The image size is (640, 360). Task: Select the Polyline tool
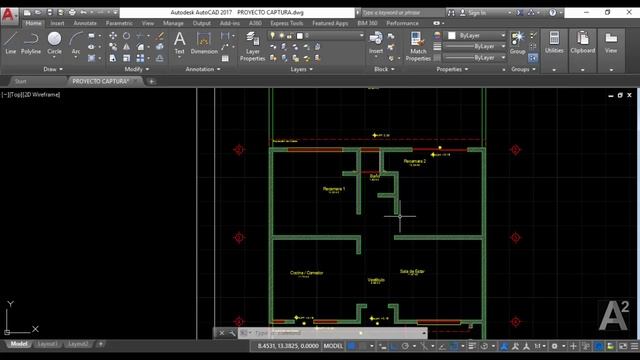tap(31, 43)
